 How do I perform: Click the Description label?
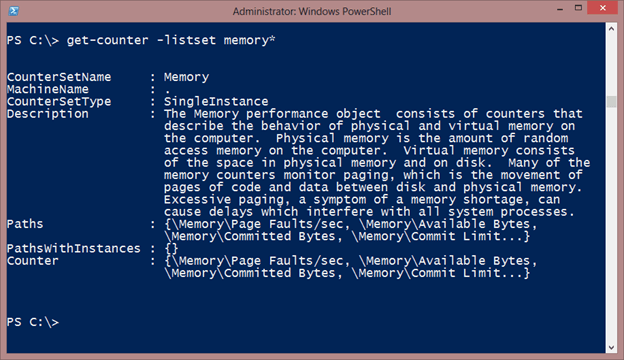[x=48, y=114]
